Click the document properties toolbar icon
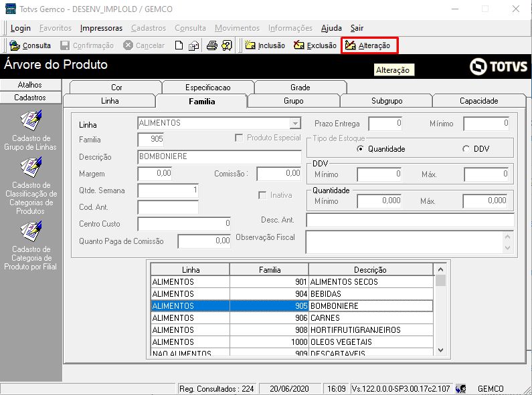 pyautogui.click(x=194, y=45)
